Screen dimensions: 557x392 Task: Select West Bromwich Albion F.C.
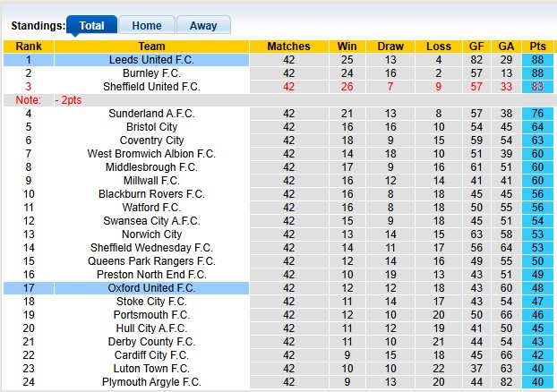point(151,154)
